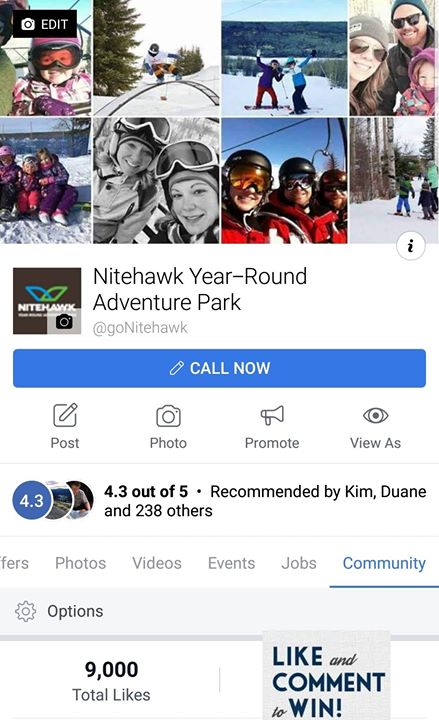Click the 4.3 rating badge
439x720 pixels.
click(31, 501)
